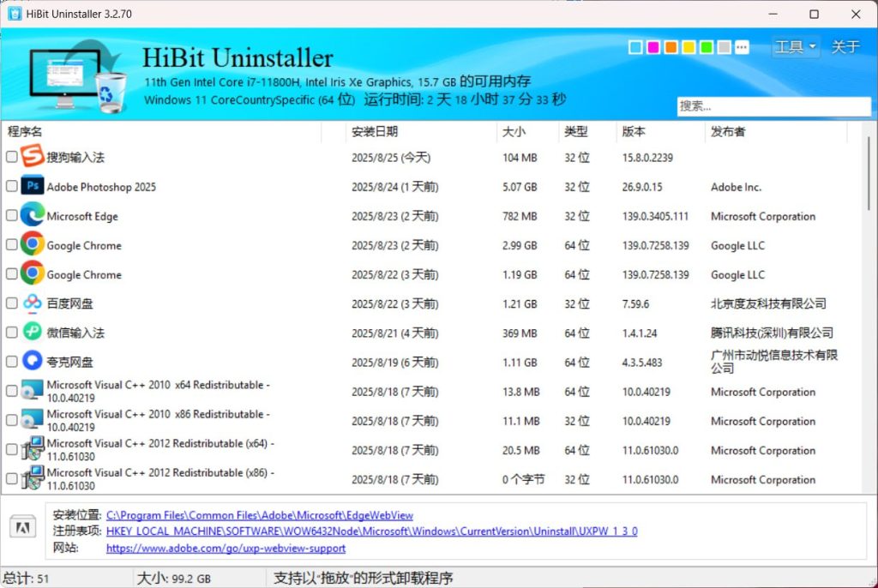
Task: Click the Sogou input method (搜狗输入法) icon
Action: [x=32, y=157]
